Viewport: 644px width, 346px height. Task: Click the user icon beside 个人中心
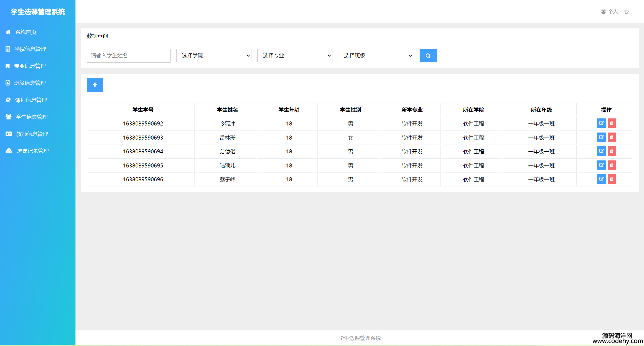[x=603, y=12]
